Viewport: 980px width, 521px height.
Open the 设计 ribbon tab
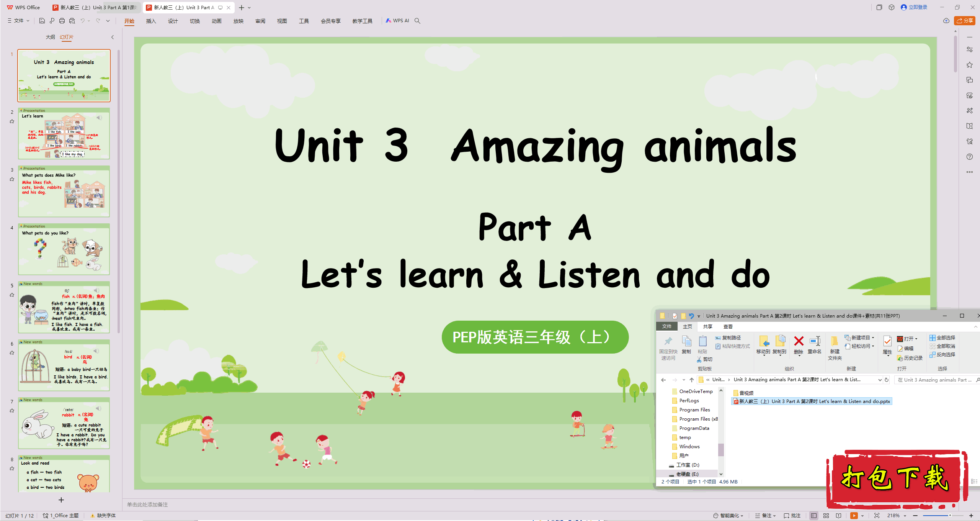(173, 21)
